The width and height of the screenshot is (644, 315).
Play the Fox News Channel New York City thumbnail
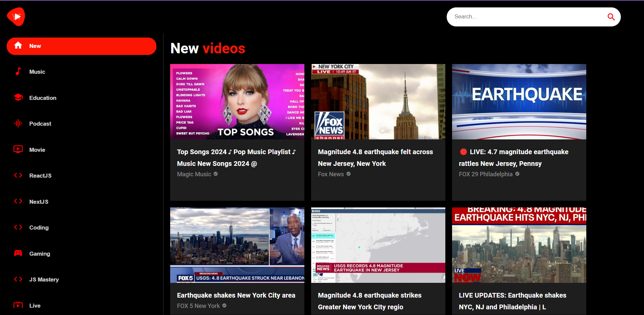(x=378, y=102)
